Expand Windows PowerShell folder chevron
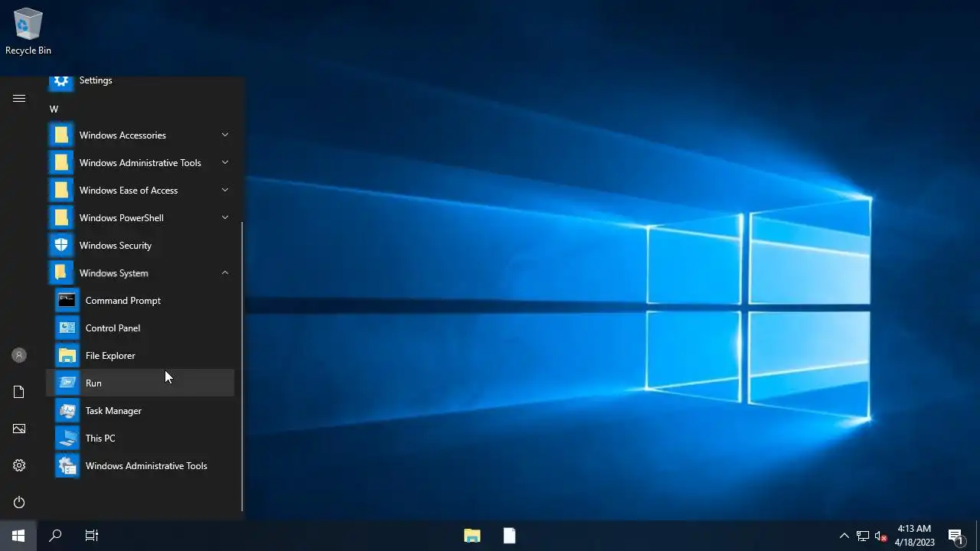 point(225,217)
